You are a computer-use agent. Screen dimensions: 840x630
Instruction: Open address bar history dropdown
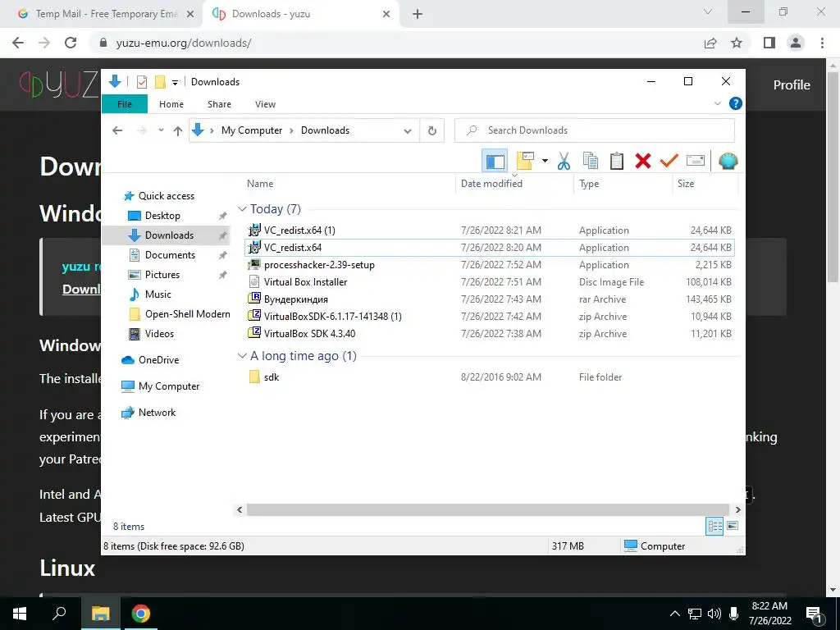[x=408, y=130]
